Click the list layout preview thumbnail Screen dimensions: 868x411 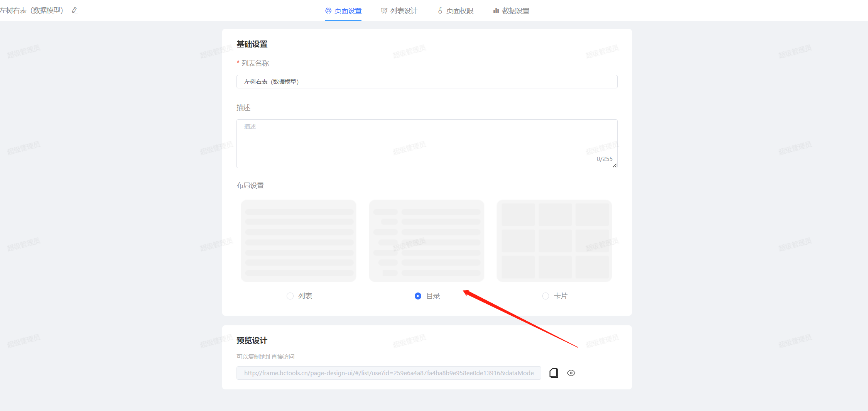(299, 241)
